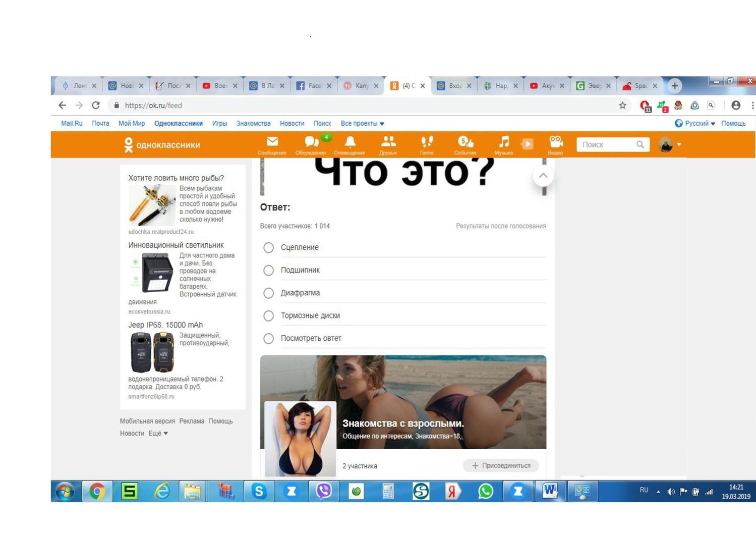Click the red extension icon with 31 badge

pyautogui.click(x=645, y=105)
